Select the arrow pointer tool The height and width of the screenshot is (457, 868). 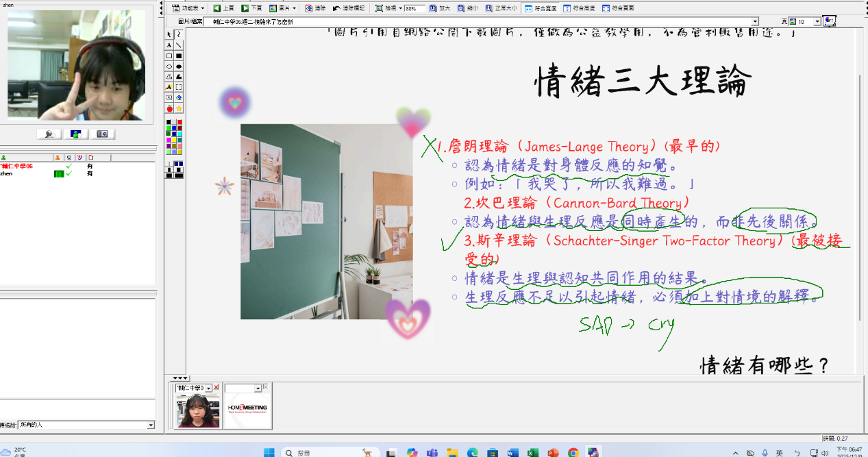[x=169, y=34]
